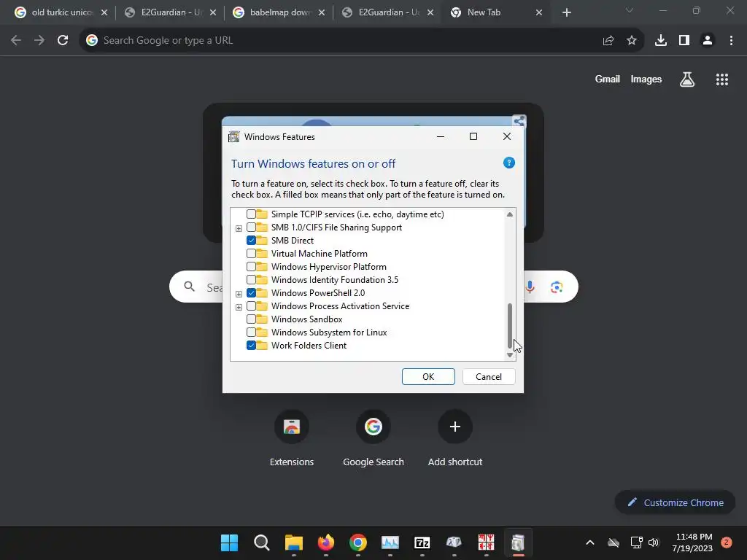This screenshot has height=560, width=747.
Task: Open Chrome three-dot menu
Action: coord(731,41)
